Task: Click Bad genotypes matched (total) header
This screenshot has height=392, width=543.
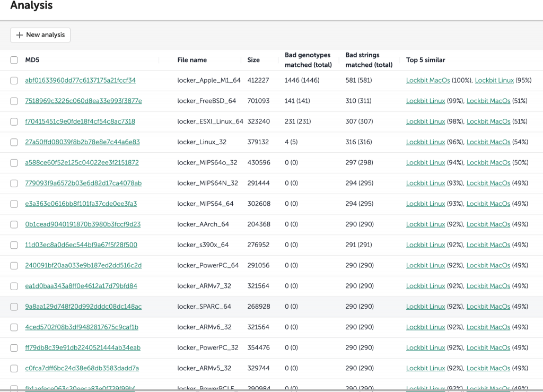Action: [308, 60]
